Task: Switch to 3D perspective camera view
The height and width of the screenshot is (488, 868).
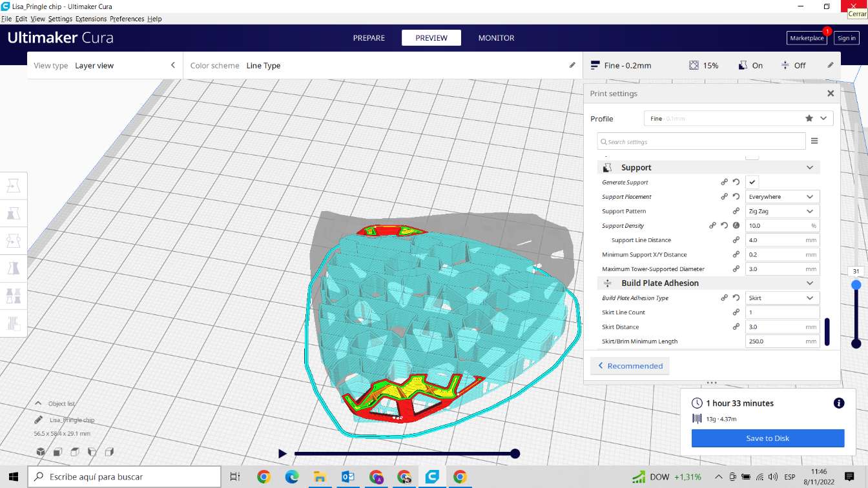Action: tap(41, 452)
